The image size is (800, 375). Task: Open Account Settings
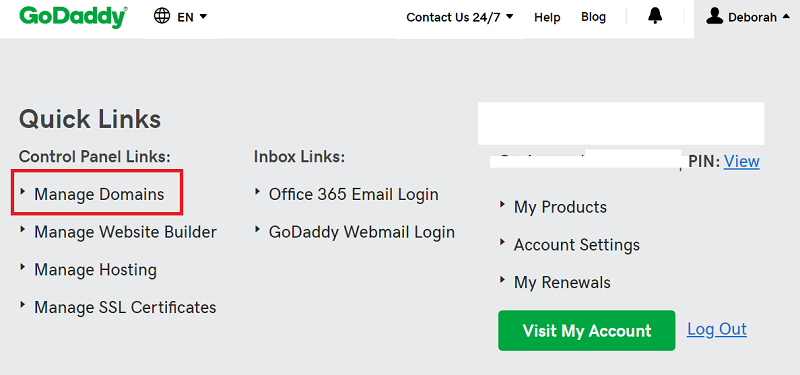(x=577, y=245)
